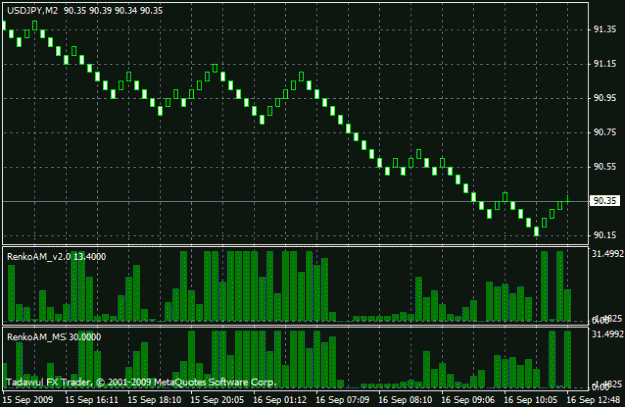Select the 90.75 price scale label
The image size is (625, 407).
[605, 132]
